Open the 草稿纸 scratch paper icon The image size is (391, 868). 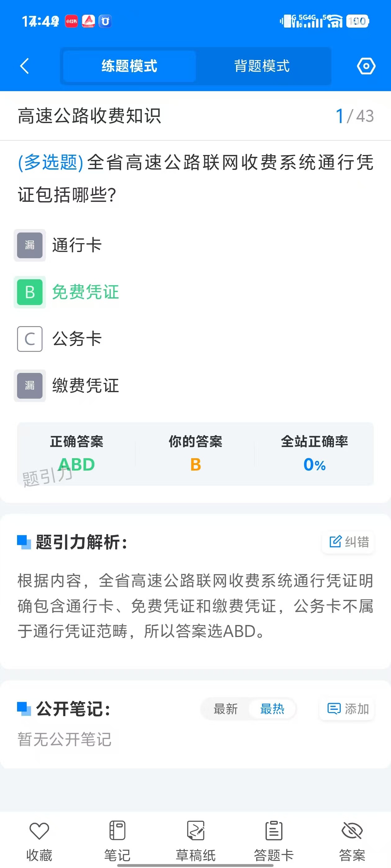196,830
